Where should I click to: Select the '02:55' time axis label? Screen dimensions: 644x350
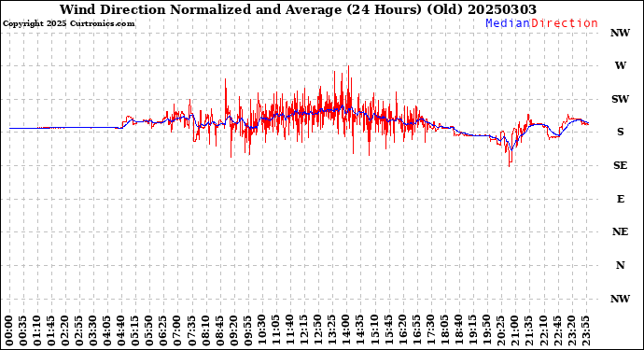pyautogui.click(x=78, y=330)
